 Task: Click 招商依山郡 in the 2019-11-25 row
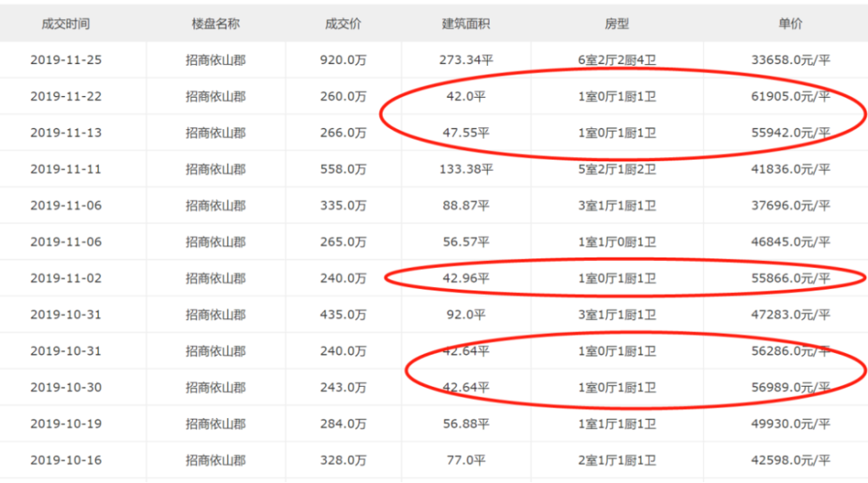215,60
